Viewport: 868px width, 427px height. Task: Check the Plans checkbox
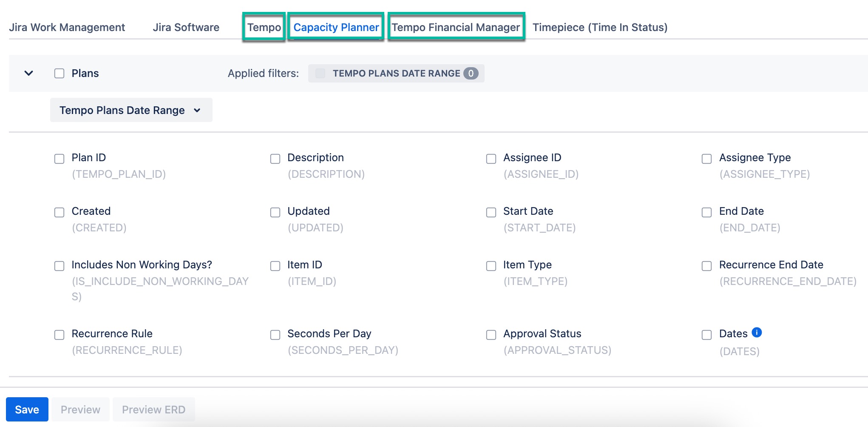click(59, 73)
